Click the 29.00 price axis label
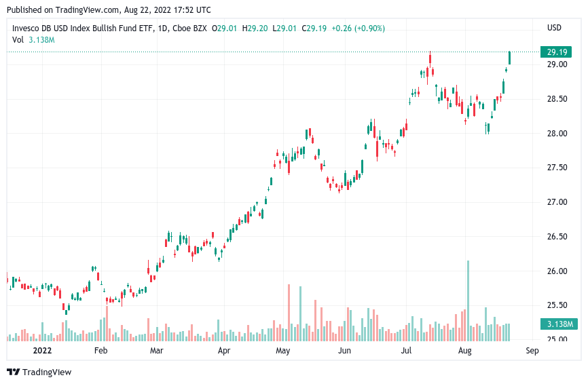Viewport: 588px width, 384px height. (557, 64)
